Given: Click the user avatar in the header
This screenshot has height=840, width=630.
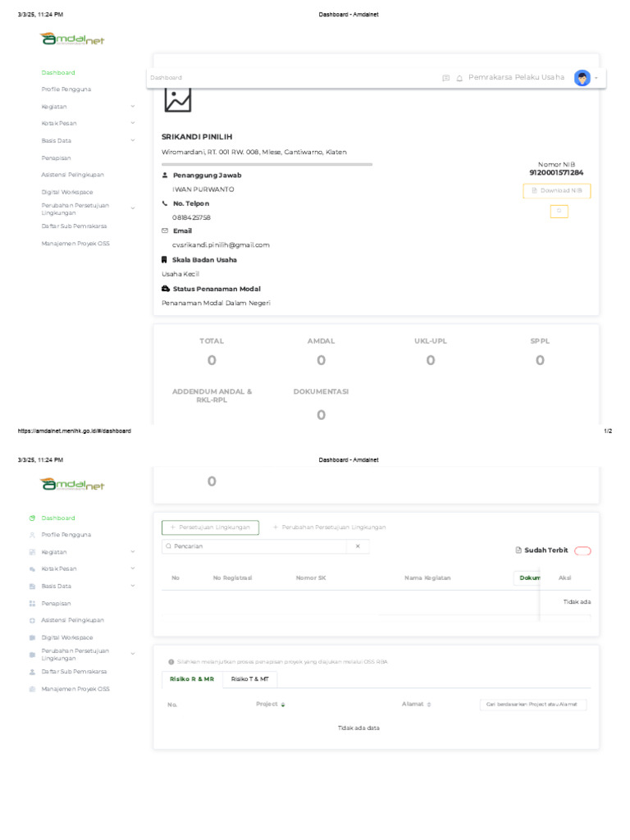Looking at the screenshot, I should pos(582,78).
